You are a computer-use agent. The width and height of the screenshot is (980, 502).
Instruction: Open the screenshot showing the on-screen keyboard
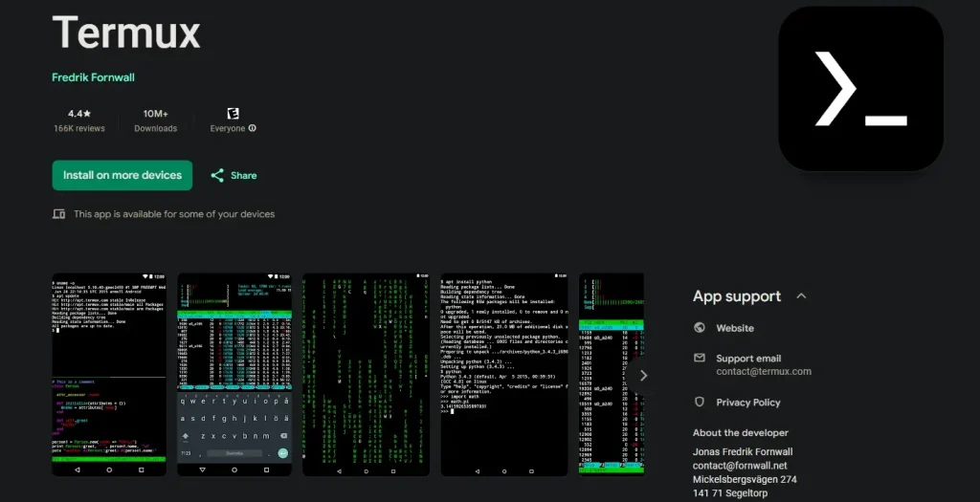pos(234,374)
